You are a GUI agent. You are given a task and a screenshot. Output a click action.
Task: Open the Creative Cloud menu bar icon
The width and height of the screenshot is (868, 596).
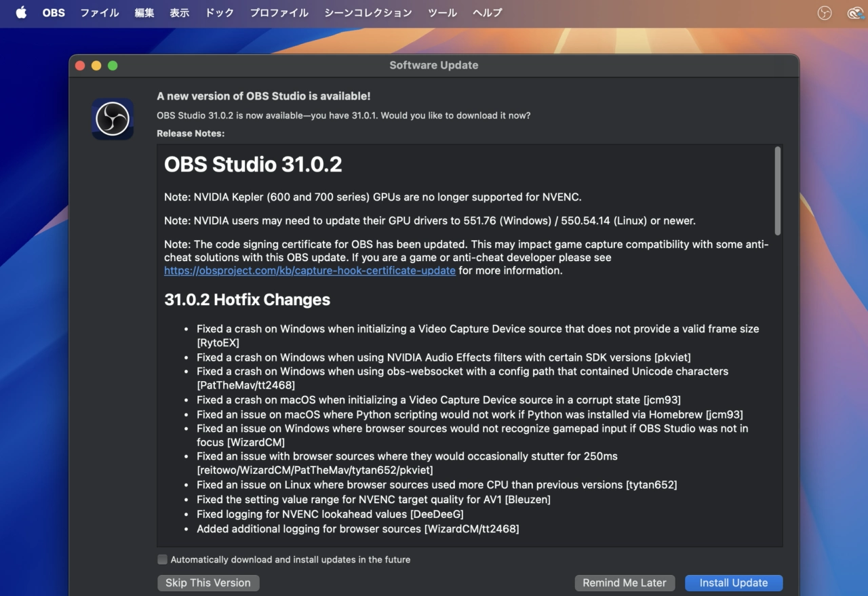point(855,13)
